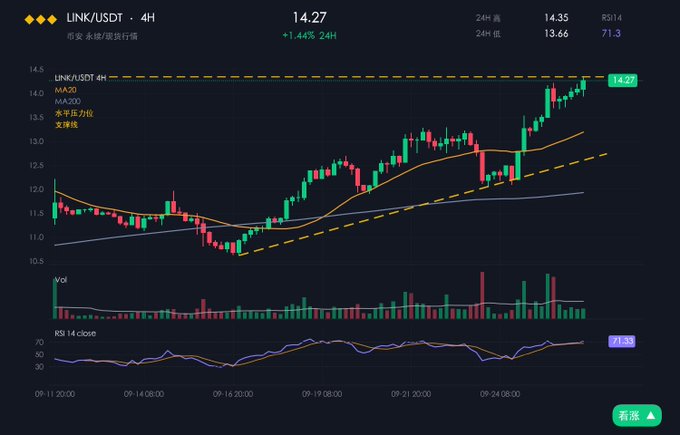Screen dimensions: 680x435
Task: Click the 09-16 20:00 time axis label
Action: click(x=233, y=394)
